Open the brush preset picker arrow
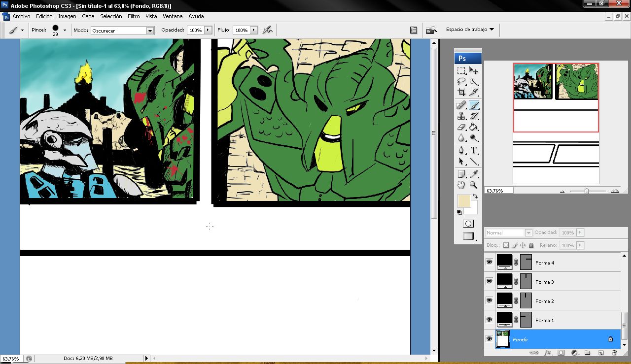Screen dimensions: 631x364 click(65, 30)
